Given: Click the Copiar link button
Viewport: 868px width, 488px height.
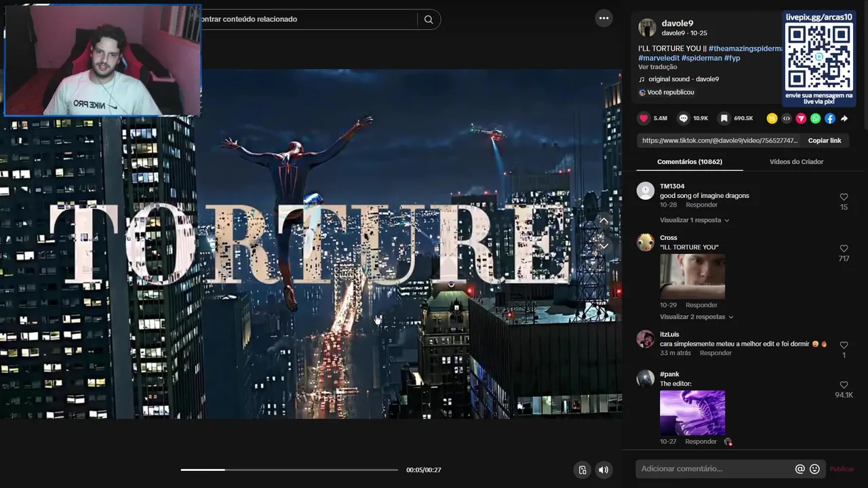Looking at the screenshot, I should 825,140.
